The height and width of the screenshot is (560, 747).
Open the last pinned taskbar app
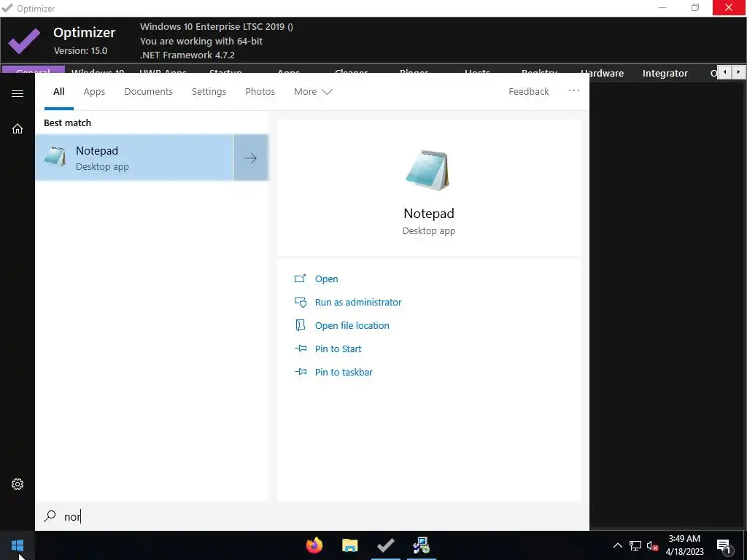pyautogui.click(x=421, y=545)
